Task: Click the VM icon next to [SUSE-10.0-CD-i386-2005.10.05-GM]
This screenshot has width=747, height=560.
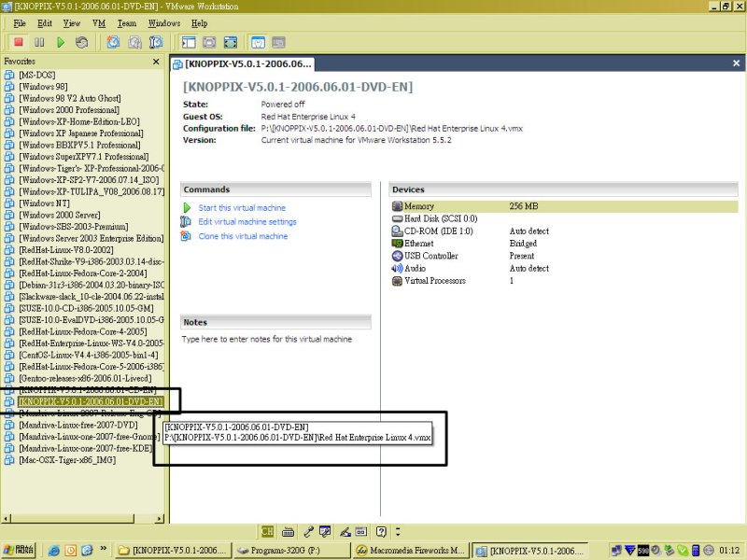Action: coord(9,309)
